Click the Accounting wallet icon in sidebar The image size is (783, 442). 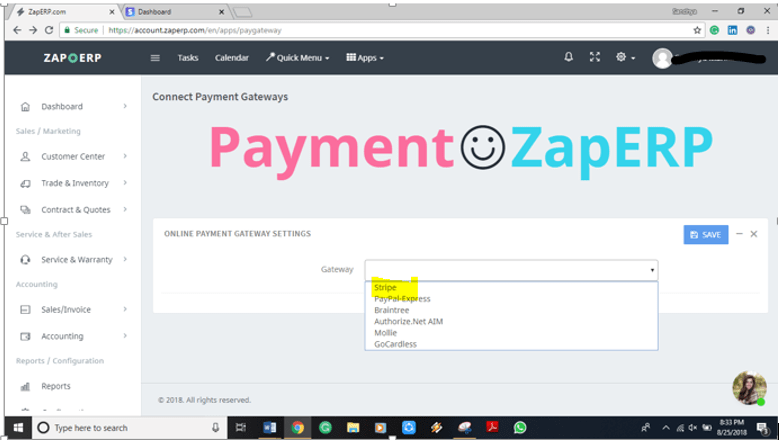tap(25, 336)
